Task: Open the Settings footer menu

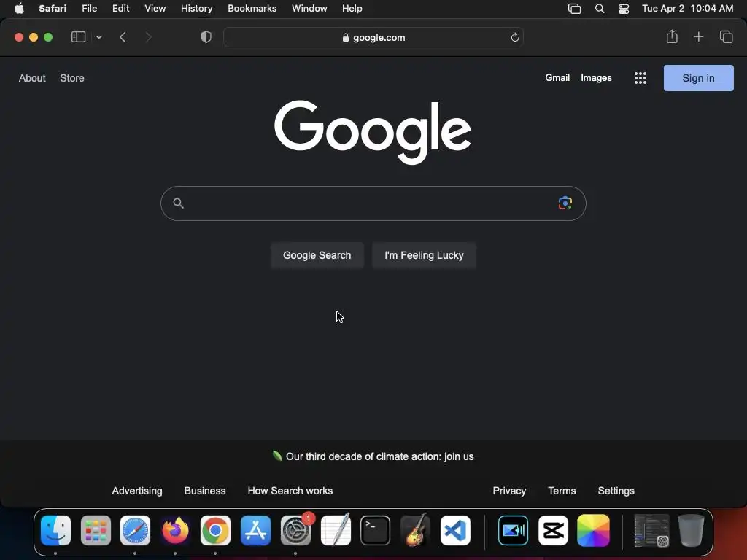Action: 616,491
